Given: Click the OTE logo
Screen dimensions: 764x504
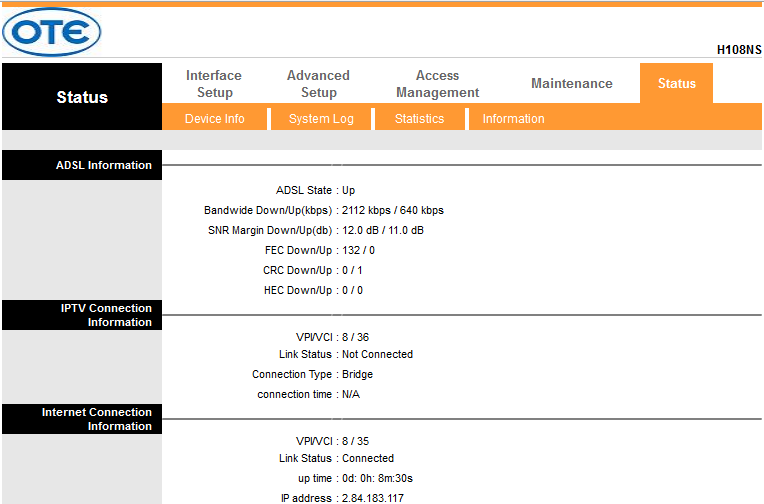Looking at the screenshot, I should click(x=52, y=32).
